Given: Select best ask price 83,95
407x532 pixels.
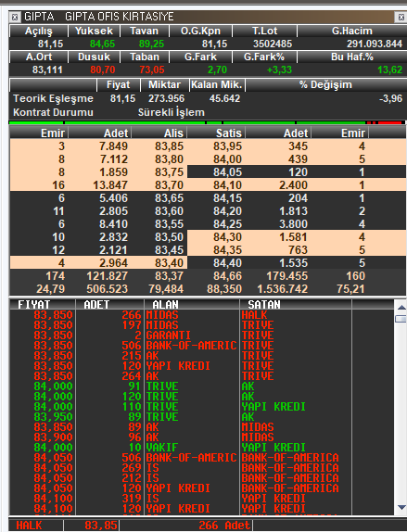Looking at the screenshot, I should pos(227,146).
